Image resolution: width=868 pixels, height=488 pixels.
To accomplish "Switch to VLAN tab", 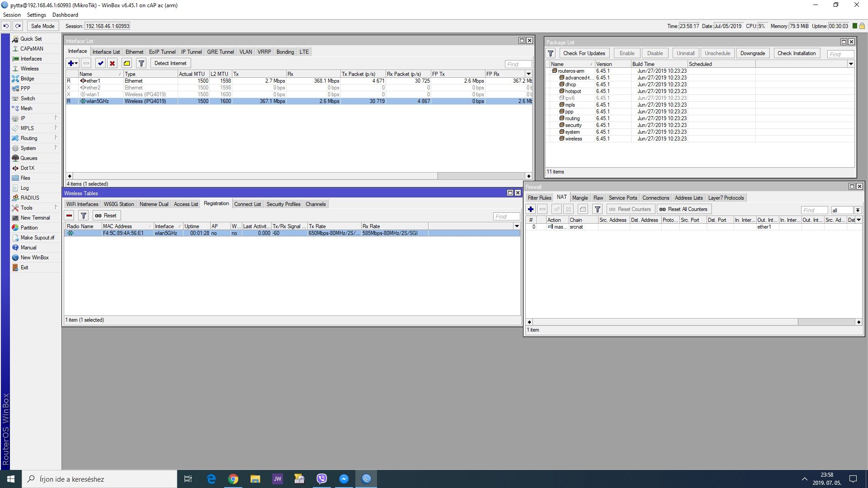I will [245, 52].
